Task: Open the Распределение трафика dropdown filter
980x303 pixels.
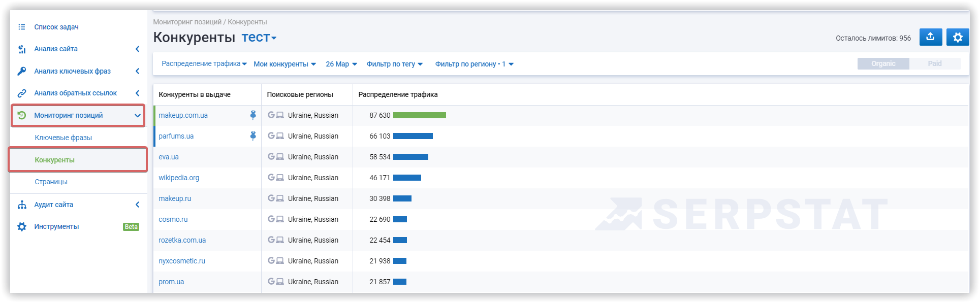Action: tap(204, 64)
